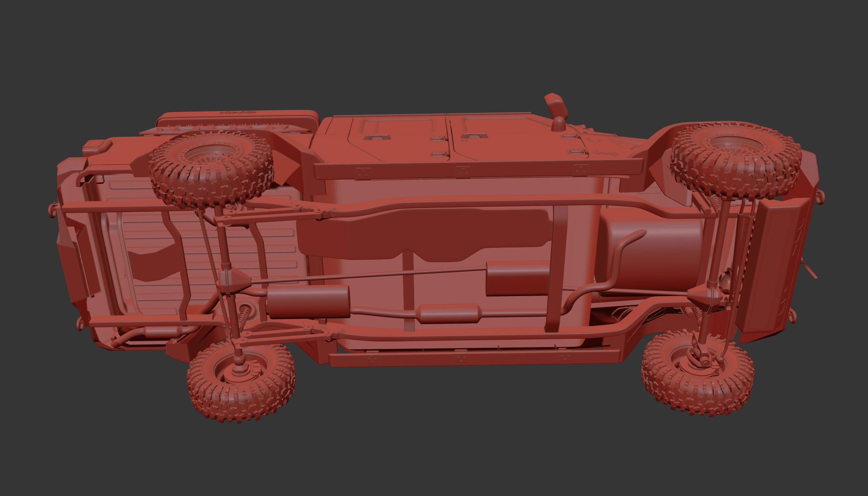Screen dimensions: 868x496
Task: Select the rear axle differential housing
Action: click(x=234, y=281)
